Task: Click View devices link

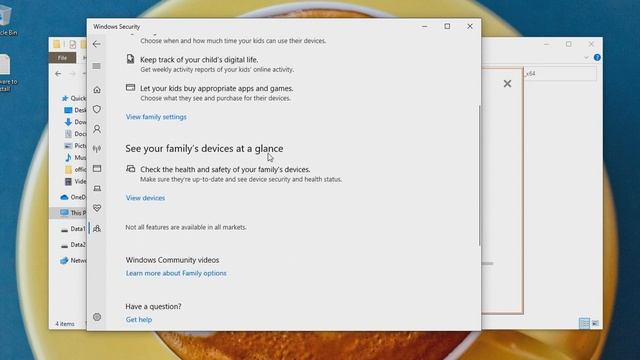Action: (145, 198)
